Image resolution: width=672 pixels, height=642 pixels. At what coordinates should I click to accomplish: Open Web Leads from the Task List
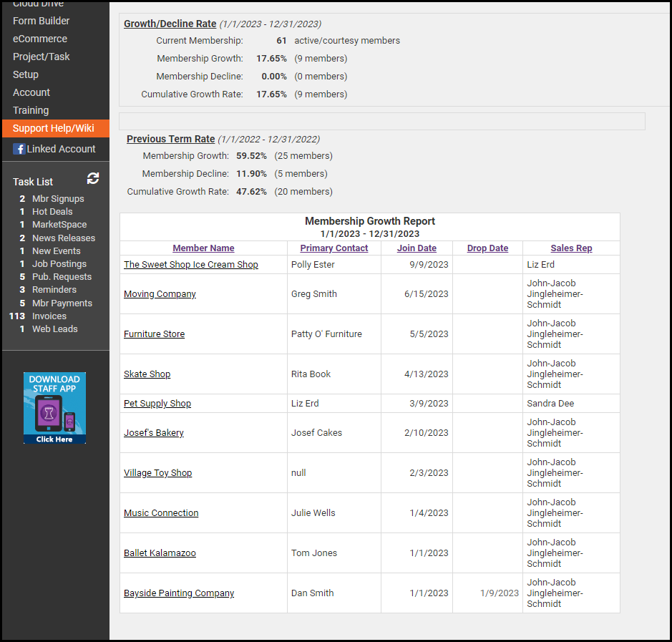click(55, 329)
